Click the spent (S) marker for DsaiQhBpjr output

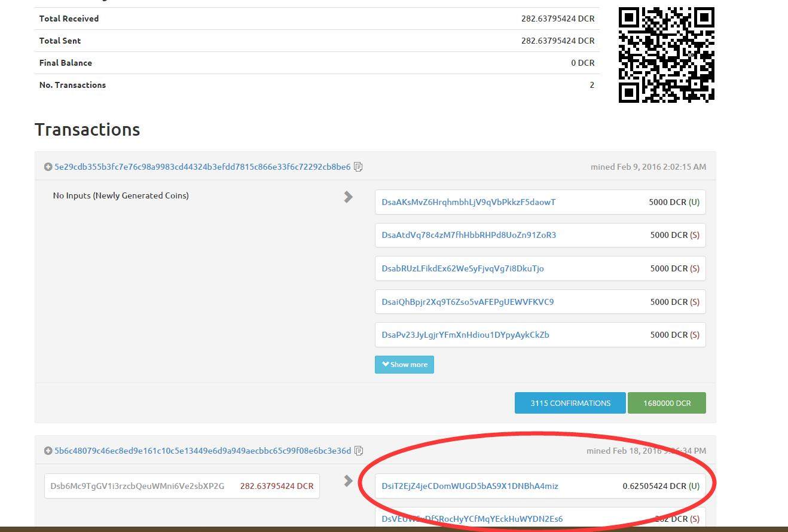click(695, 302)
